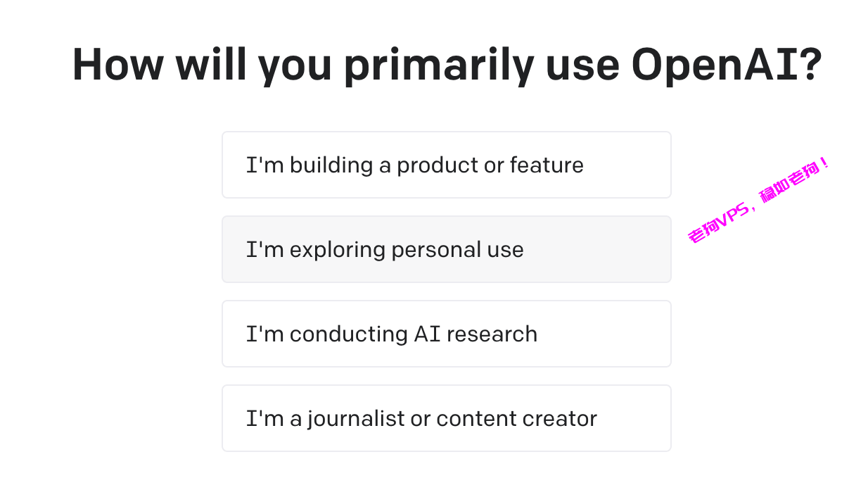Screen dimensions: 868x490
Task: Click the magenta 老狗VPS watermark text
Action: pos(760,201)
